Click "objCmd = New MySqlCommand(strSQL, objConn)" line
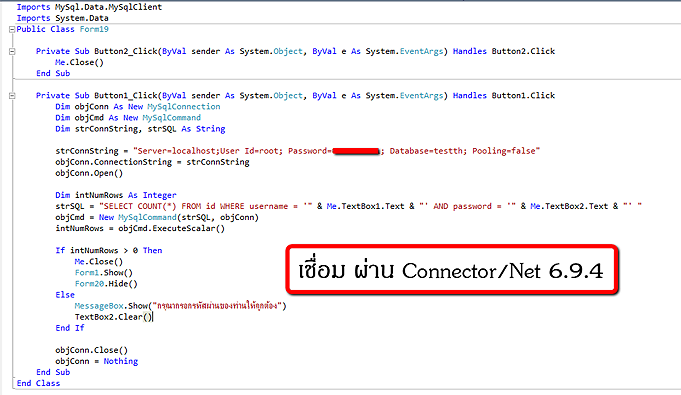This screenshot has height=395, width=681. click(x=157, y=217)
